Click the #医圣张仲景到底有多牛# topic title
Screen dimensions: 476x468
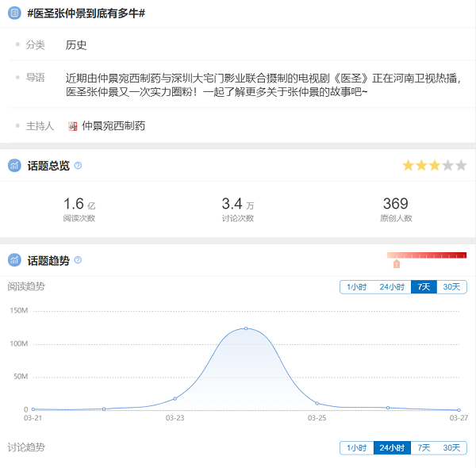[86, 13]
